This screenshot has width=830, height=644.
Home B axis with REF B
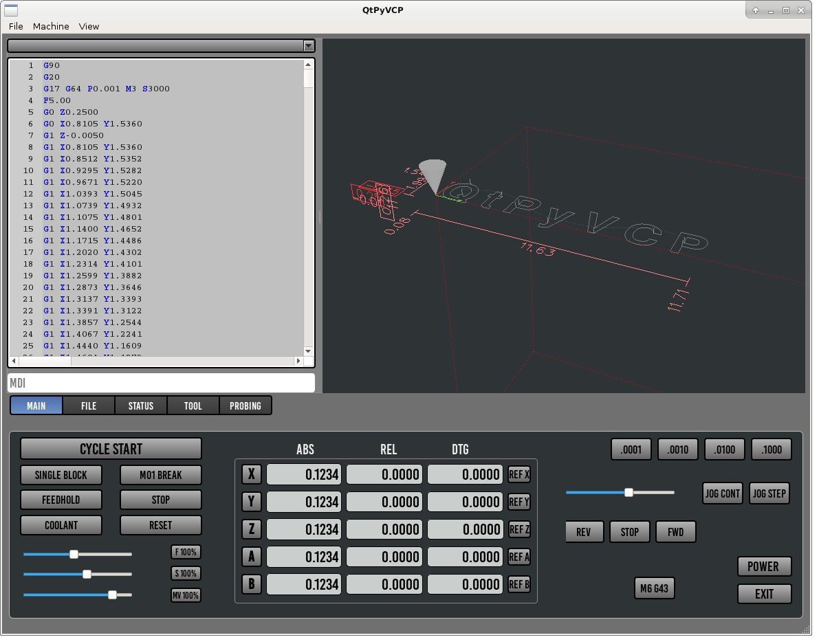coord(519,584)
